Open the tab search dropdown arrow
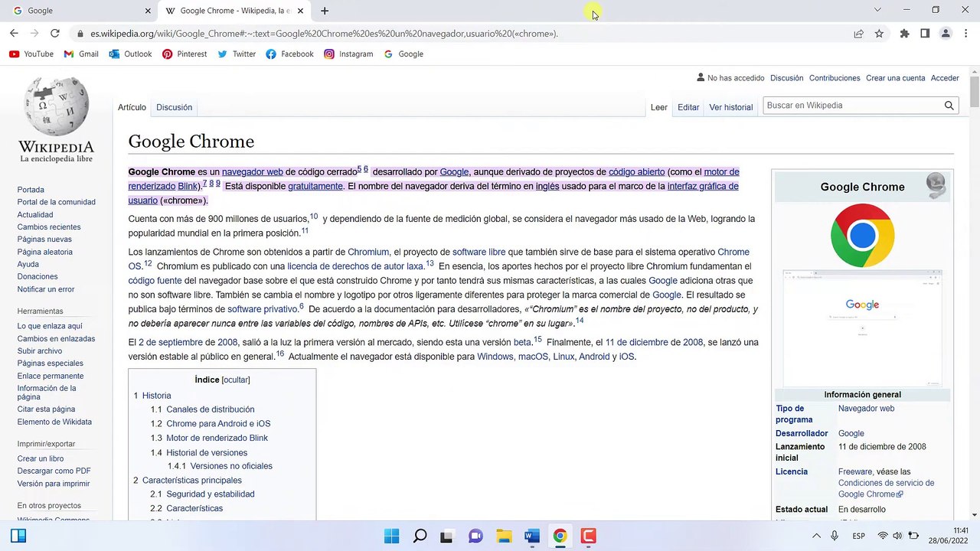The width and height of the screenshot is (980, 551). point(877,10)
